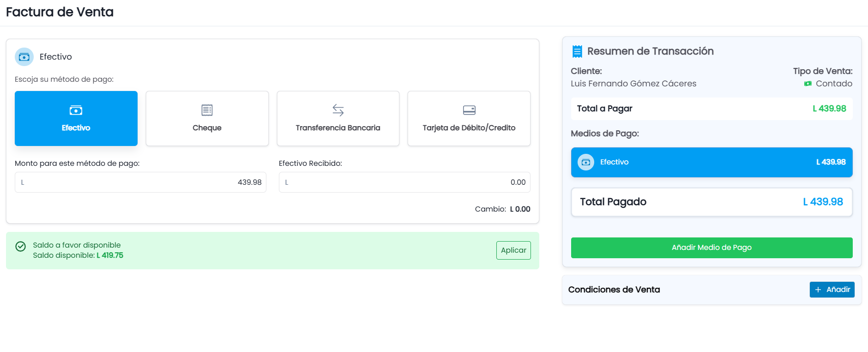
Task: Click the receipt icon beside Resumen de Transacción
Action: 577,51
